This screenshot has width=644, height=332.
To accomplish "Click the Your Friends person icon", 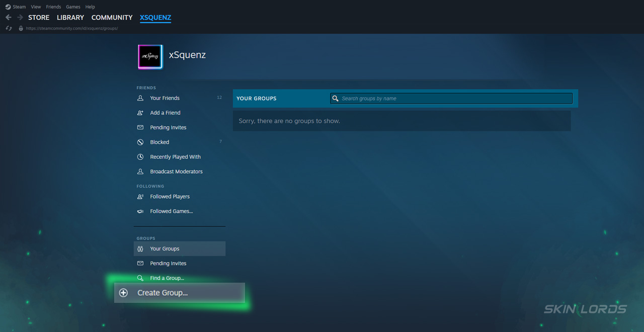I will pyautogui.click(x=140, y=98).
